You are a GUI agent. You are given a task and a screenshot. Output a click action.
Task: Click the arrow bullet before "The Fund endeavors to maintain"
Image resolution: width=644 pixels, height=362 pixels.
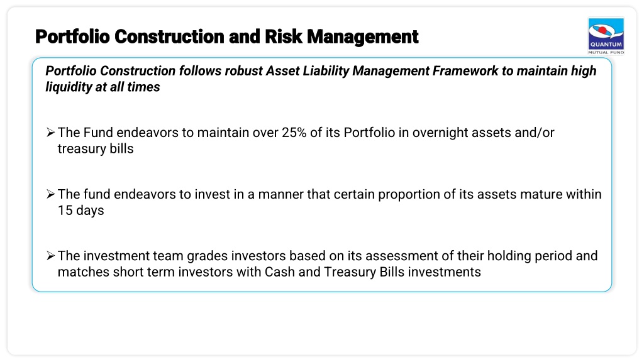pyautogui.click(x=50, y=133)
